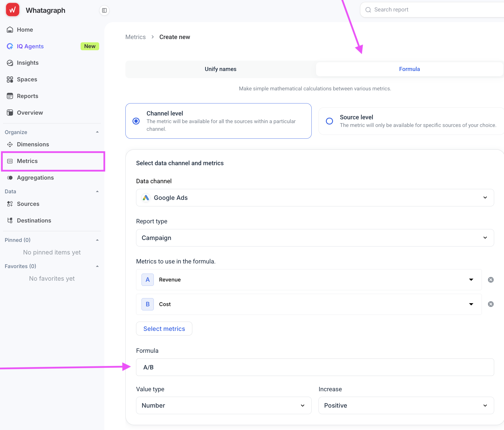This screenshot has width=504, height=430.
Task: Click the Aggregations icon
Action: tap(10, 178)
